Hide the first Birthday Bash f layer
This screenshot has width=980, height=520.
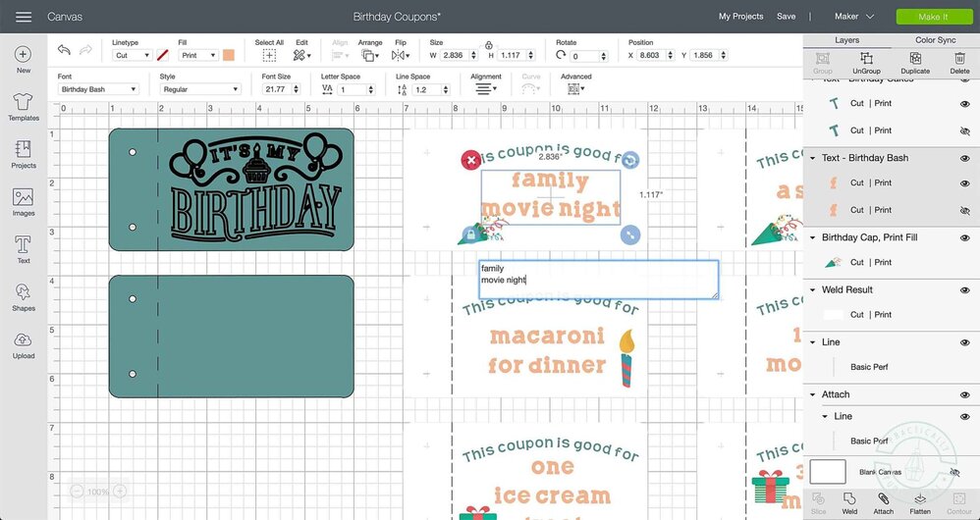click(x=965, y=183)
